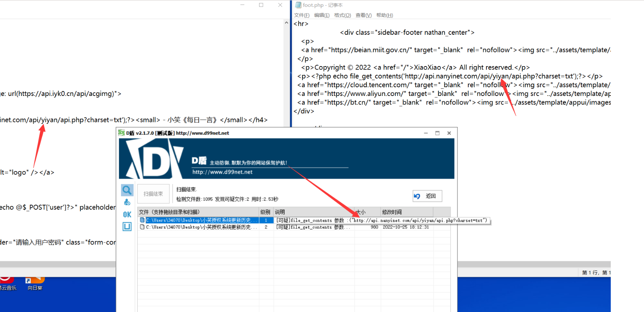Click the D盾 app icon in its title bar

(121, 133)
